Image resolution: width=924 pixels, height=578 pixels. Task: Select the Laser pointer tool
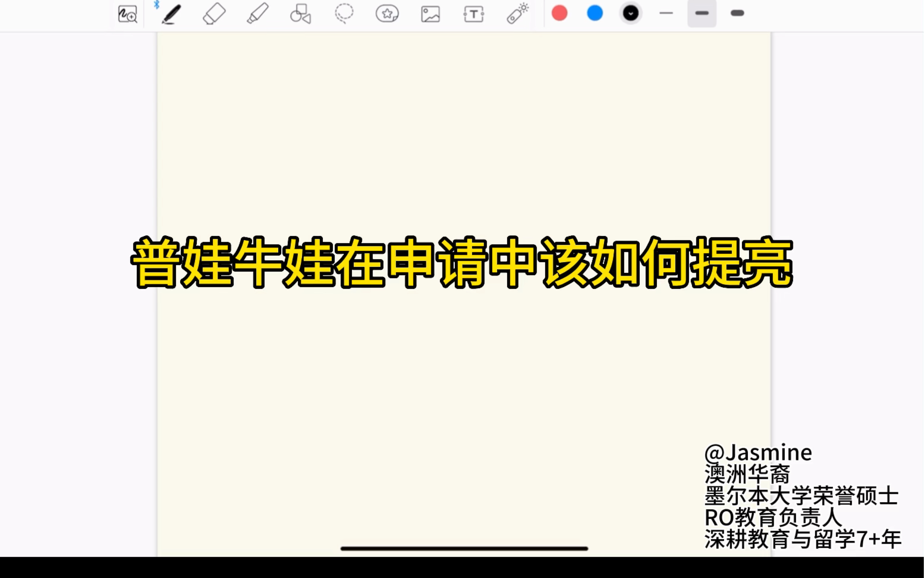pos(518,14)
